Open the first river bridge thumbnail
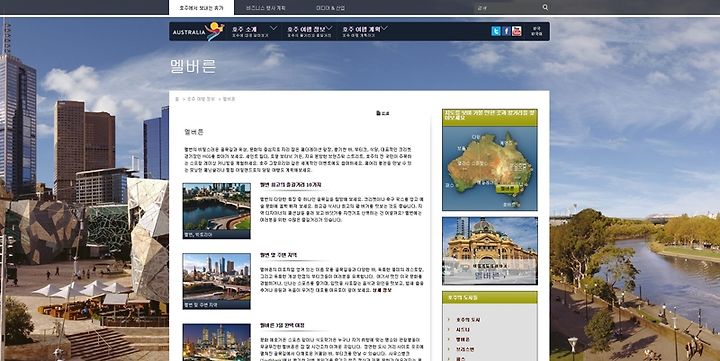This screenshot has height=361, width=720. pos(216,211)
